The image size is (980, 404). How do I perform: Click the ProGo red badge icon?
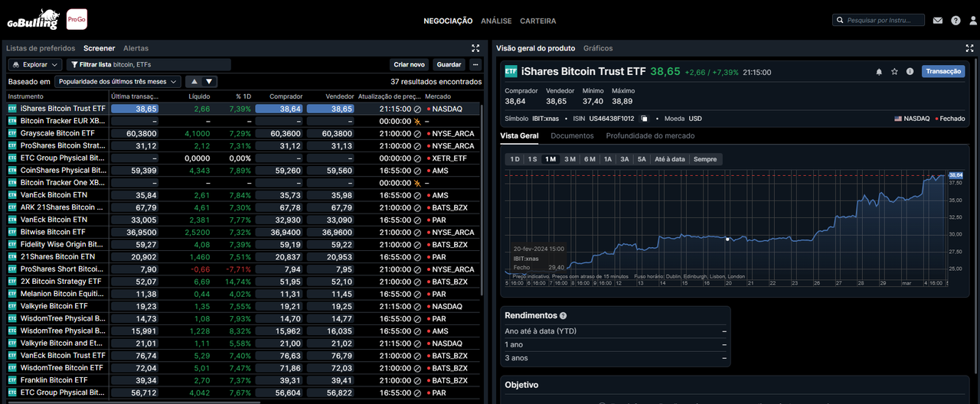pos(77,19)
